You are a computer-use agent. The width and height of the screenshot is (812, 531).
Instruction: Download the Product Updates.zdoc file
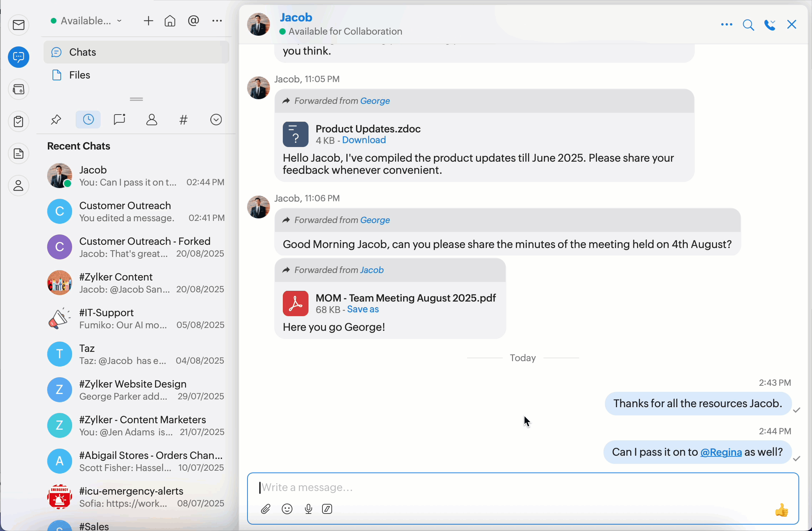tap(364, 140)
